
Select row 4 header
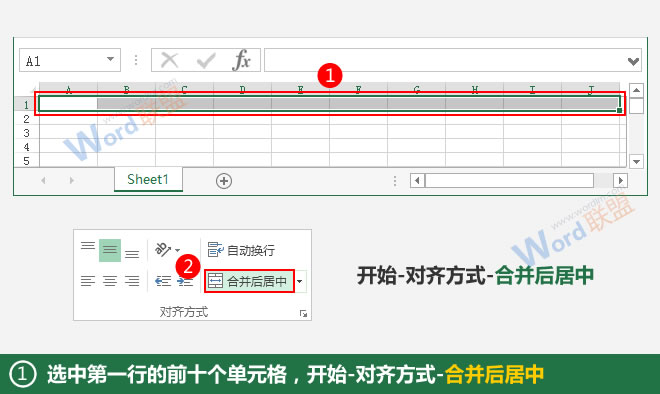click(x=27, y=147)
